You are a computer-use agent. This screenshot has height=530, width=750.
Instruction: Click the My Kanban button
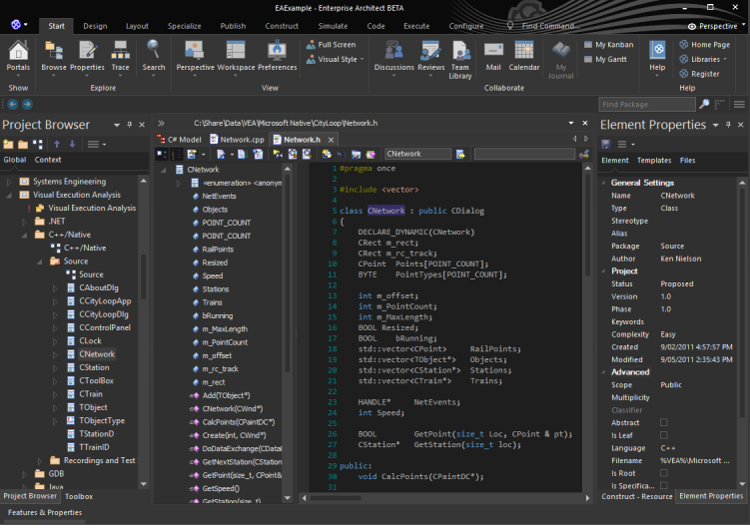[x=606, y=45]
